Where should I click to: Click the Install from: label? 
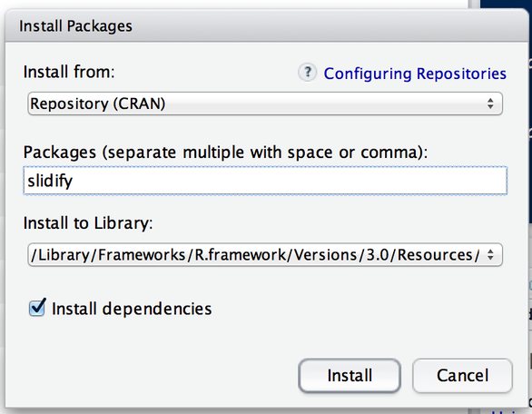click(x=69, y=72)
